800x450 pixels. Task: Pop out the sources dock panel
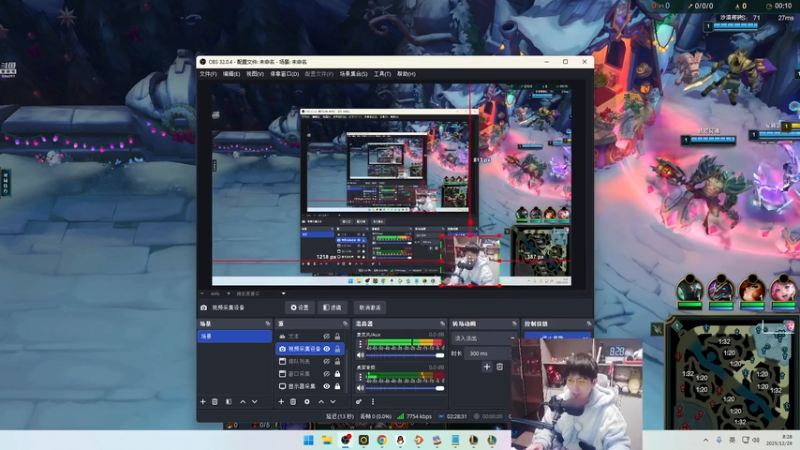pyautogui.click(x=345, y=324)
